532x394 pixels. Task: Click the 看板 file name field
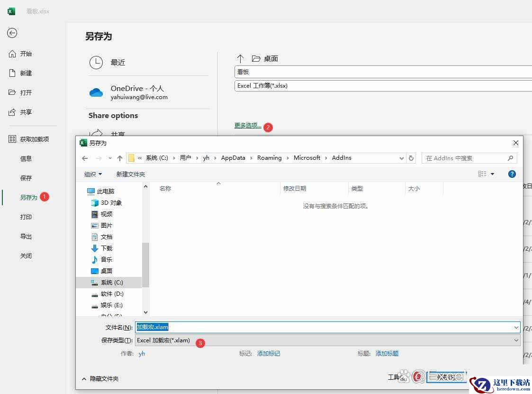383,72
